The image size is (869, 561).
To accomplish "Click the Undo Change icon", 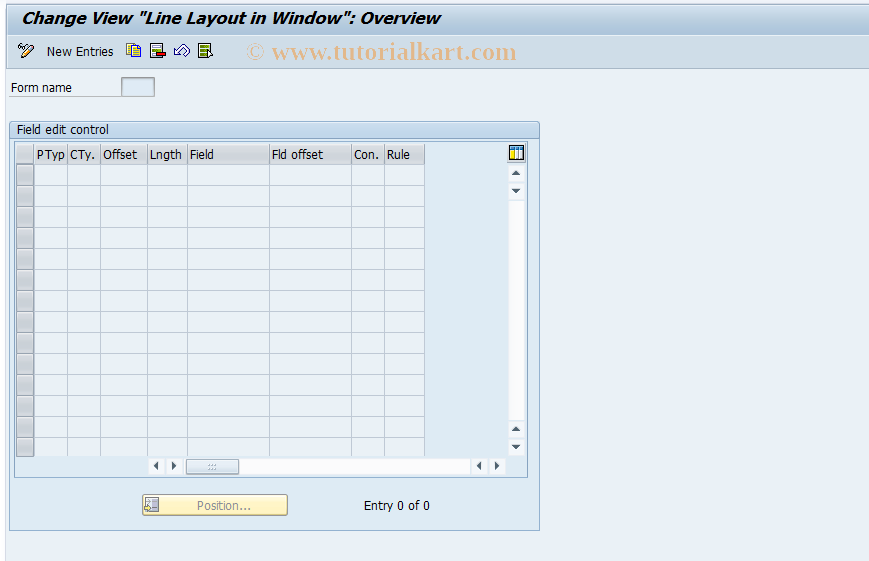I will click(182, 51).
